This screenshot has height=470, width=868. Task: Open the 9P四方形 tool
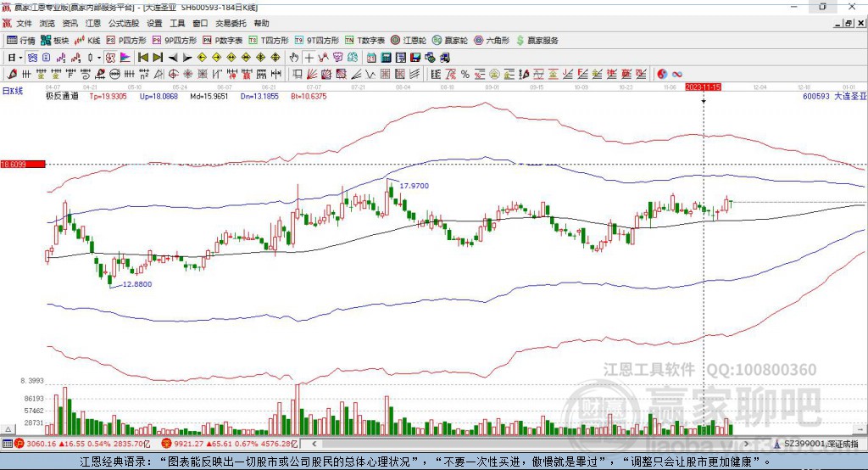(x=175, y=41)
